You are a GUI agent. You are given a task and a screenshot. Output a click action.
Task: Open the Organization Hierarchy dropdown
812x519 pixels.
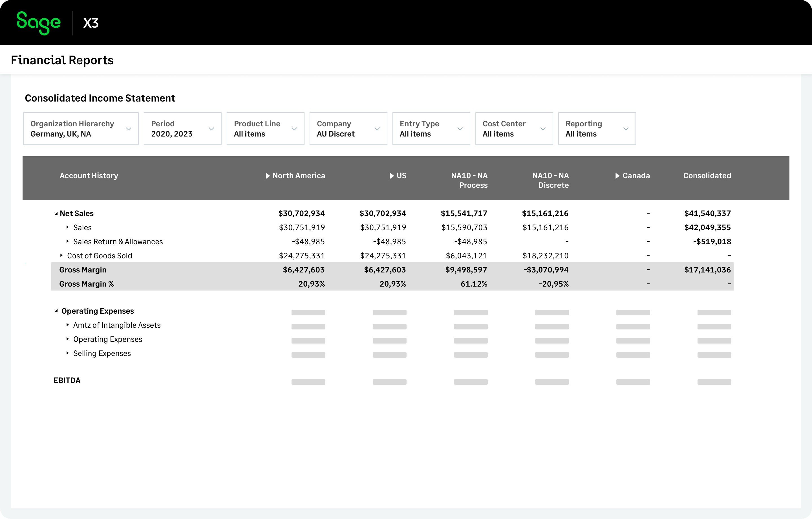(x=81, y=129)
